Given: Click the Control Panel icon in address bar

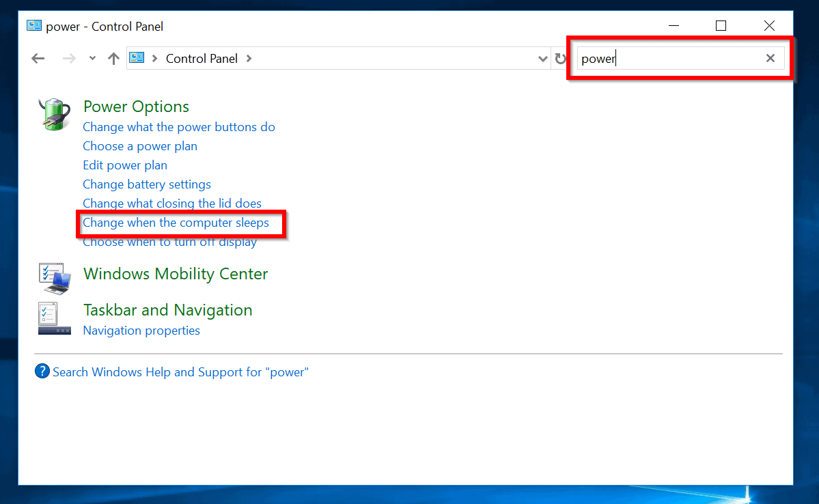Looking at the screenshot, I should [137, 58].
